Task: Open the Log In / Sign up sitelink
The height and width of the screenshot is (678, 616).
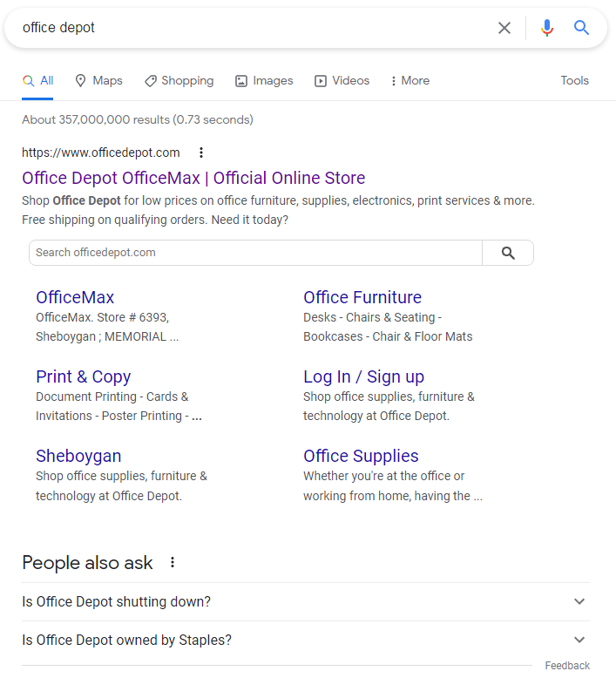Action: 363,376
